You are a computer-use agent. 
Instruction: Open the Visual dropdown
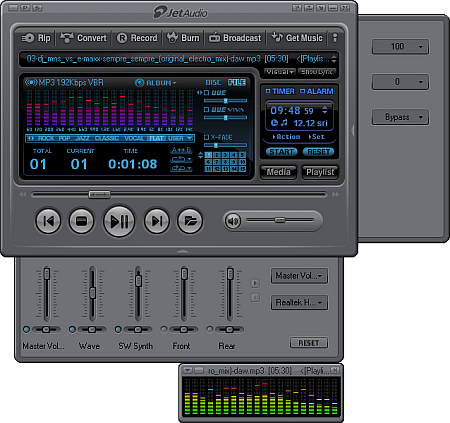tap(280, 72)
